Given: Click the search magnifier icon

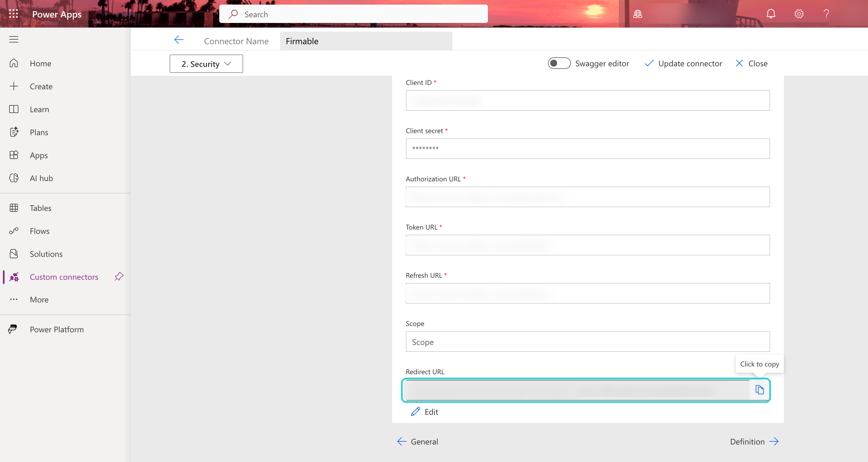Looking at the screenshot, I should [x=233, y=14].
